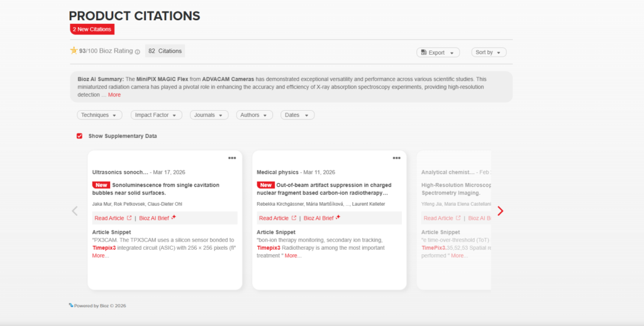Click the Bioz Rating info icon
The width and height of the screenshot is (644, 326).
click(x=138, y=52)
